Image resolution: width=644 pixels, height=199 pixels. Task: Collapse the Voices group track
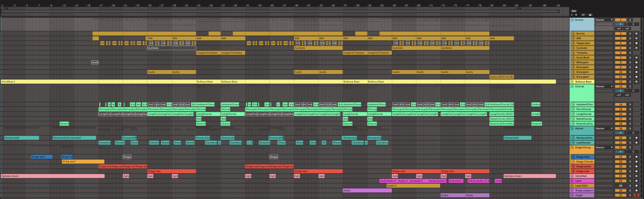[x=572, y=128]
